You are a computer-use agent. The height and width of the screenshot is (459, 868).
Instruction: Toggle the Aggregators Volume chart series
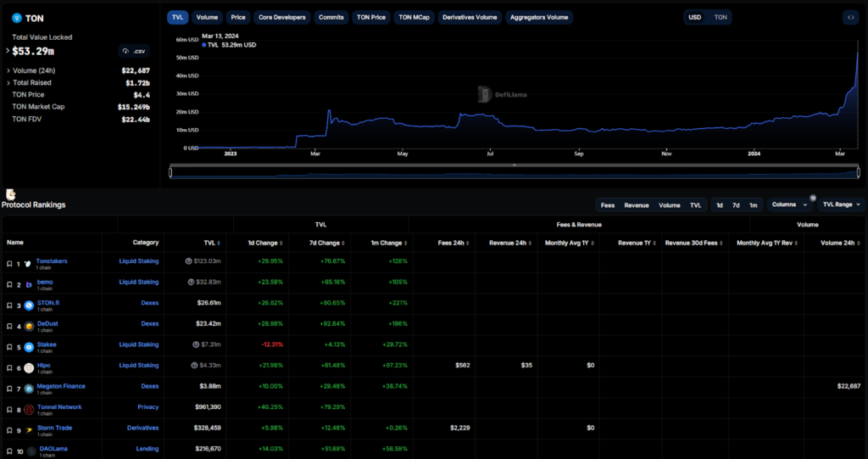pos(539,17)
